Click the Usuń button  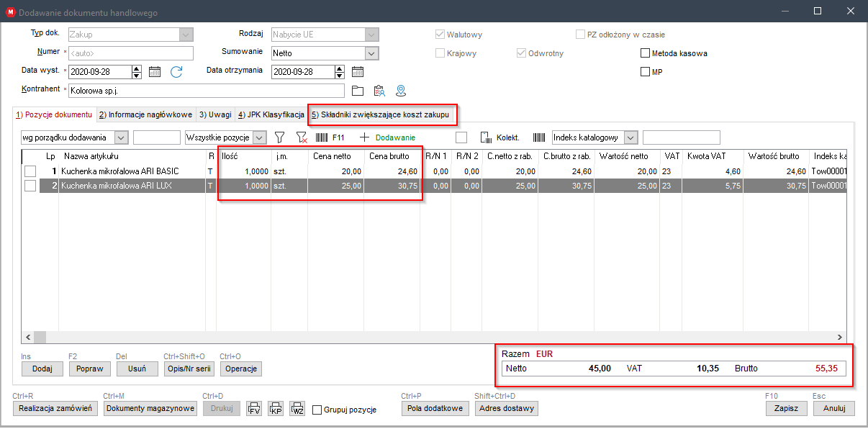click(137, 369)
